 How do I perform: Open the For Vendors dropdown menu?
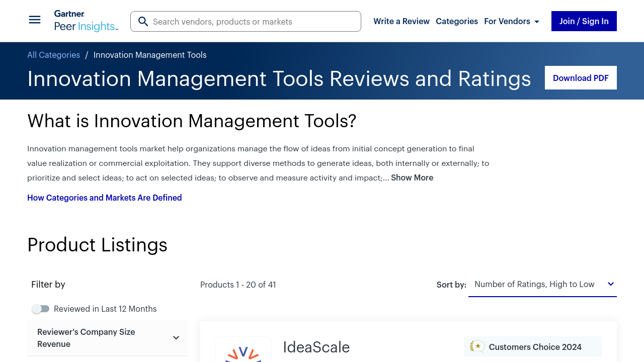[512, 21]
